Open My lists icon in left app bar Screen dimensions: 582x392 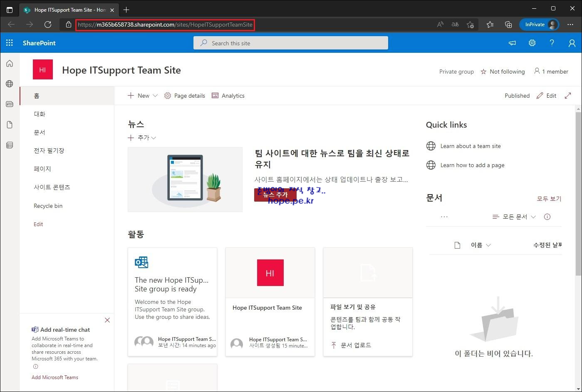click(10, 145)
